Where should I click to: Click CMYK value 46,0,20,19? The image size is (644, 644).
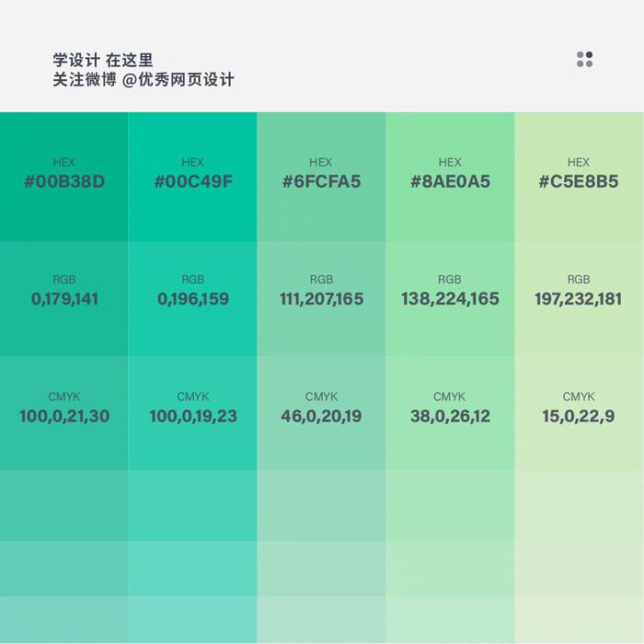[322, 417]
